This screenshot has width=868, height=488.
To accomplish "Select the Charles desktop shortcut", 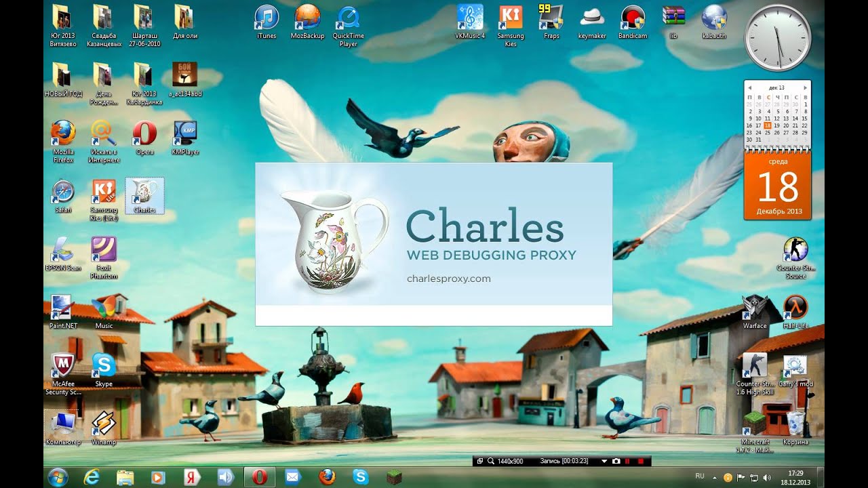I will (x=144, y=197).
